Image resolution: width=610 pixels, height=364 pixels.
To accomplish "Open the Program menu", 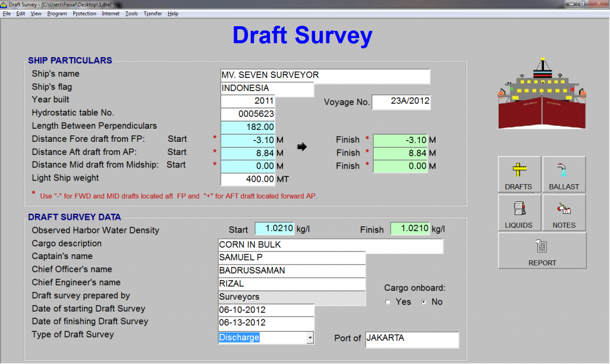I will 57,14.
